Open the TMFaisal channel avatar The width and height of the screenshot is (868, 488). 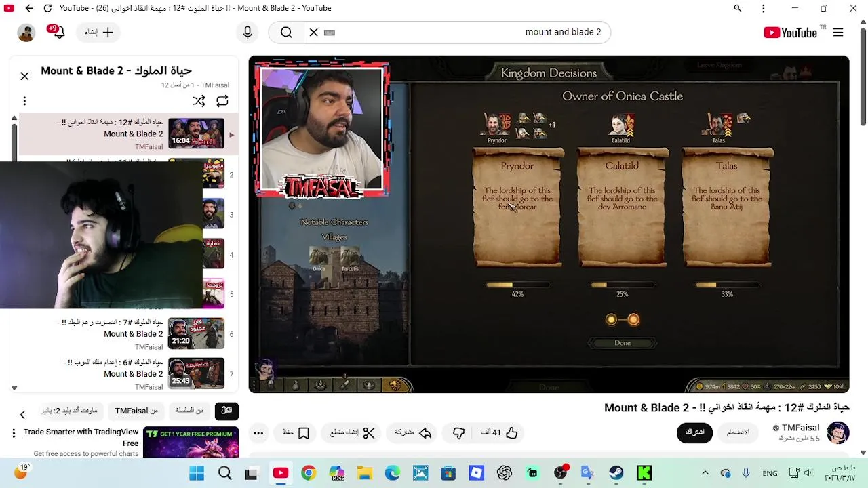(x=838, y=432)
